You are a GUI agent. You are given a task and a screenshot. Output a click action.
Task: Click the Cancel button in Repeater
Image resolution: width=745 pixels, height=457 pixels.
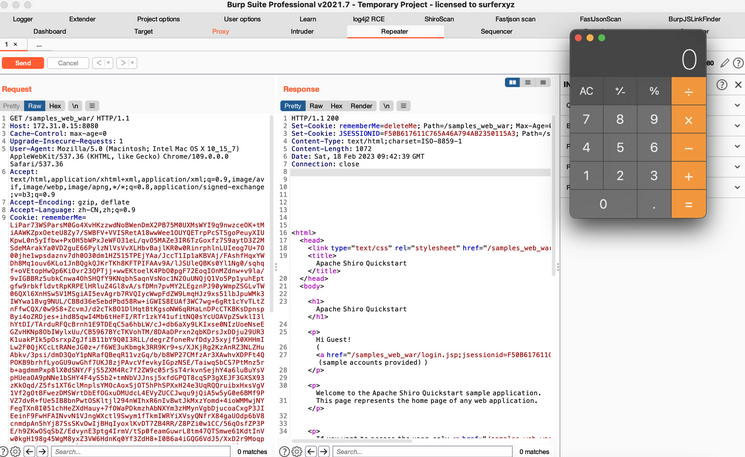(x=68, y=63)
